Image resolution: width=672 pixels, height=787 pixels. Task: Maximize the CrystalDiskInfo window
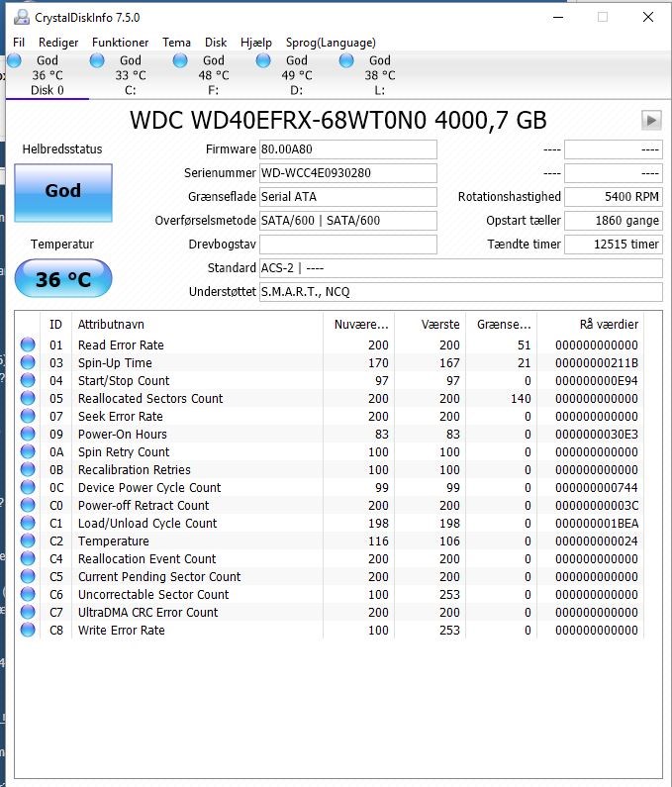[x=603, y=17]
